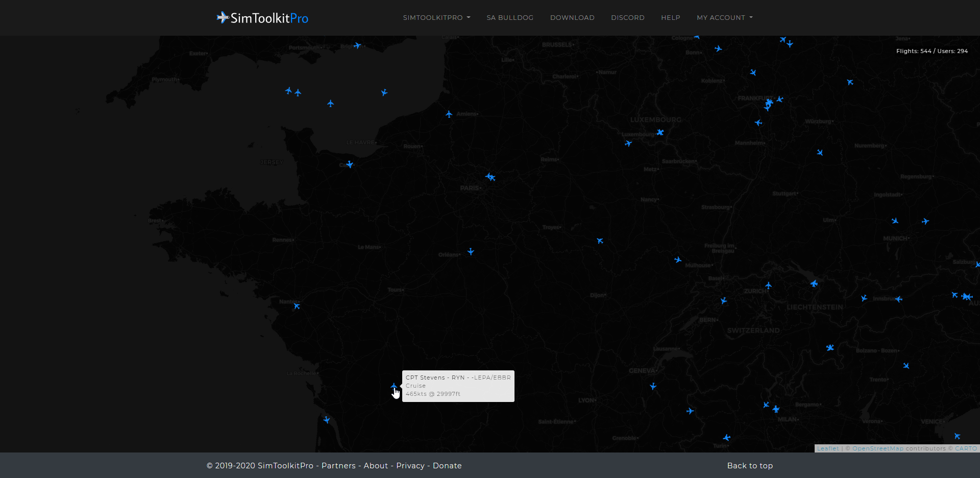
Task: Click the Back to top link
Action: click(749, 466)
